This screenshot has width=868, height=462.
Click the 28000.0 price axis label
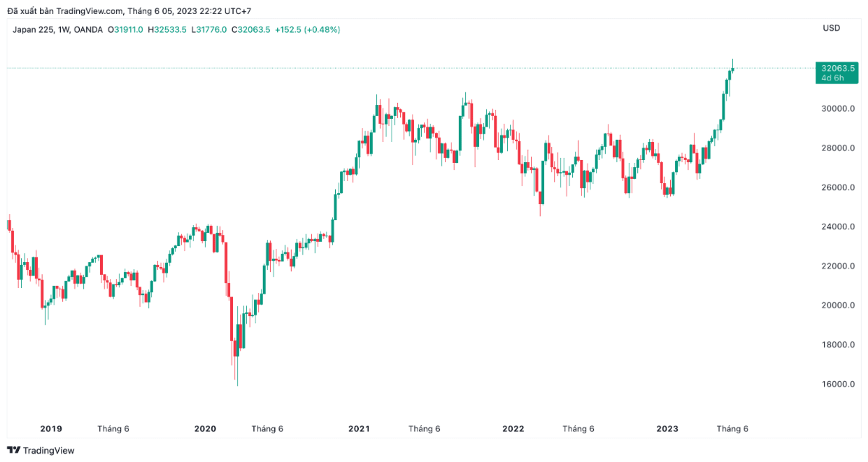(x=838, y=148)
